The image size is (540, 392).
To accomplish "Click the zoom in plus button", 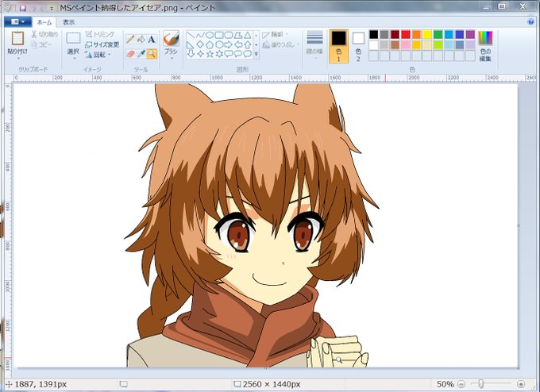I will 521,384.
